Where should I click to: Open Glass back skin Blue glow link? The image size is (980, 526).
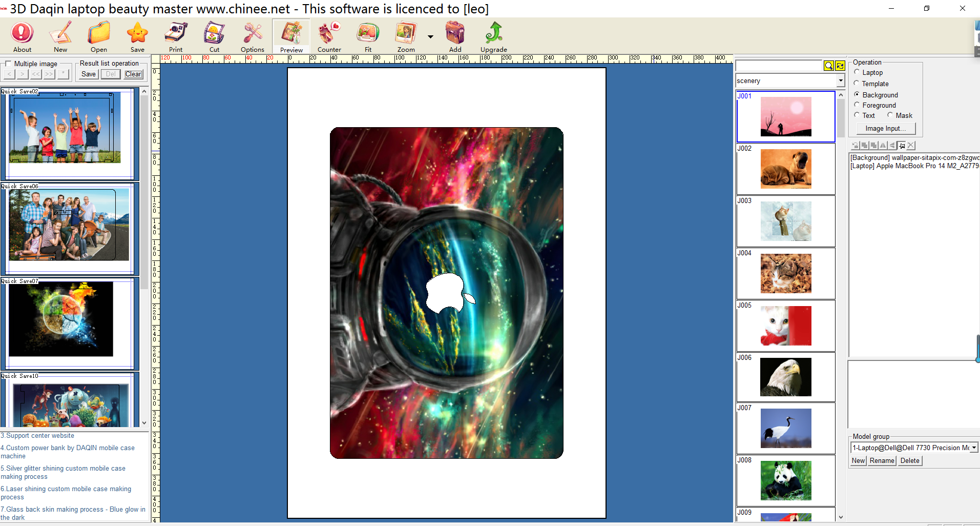click(73, 513)
